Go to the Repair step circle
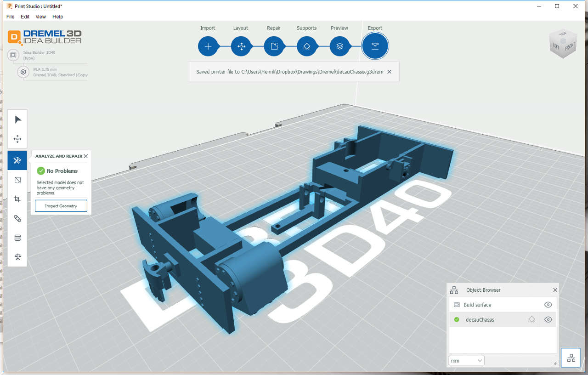Image resolution: width=588 pixels, height=375 pixels. pos(274,46)
